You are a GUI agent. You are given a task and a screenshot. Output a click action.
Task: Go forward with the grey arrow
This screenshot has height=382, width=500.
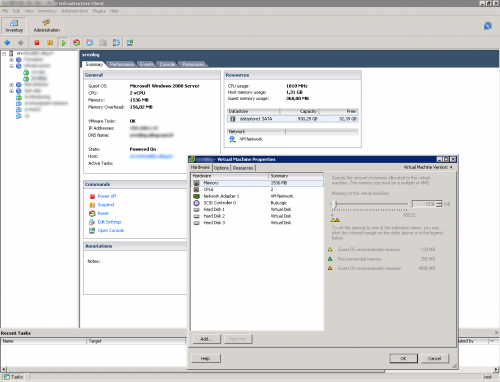tap(21, 43)
